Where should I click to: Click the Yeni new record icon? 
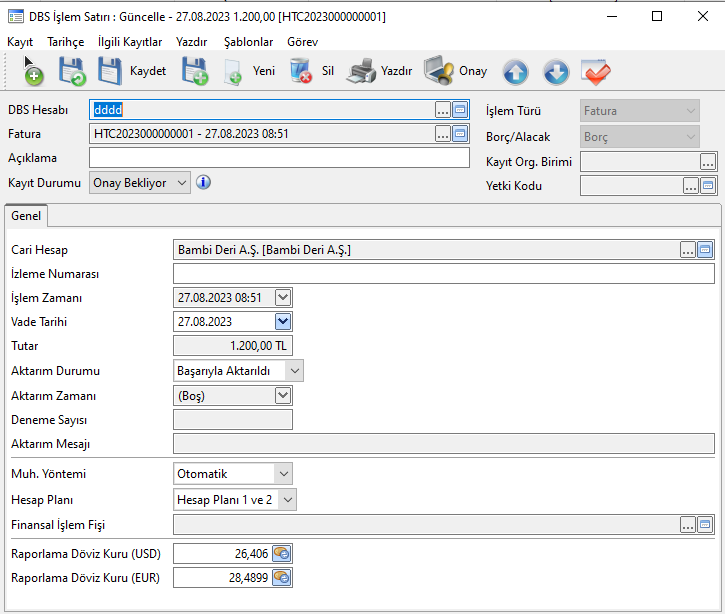233,72
